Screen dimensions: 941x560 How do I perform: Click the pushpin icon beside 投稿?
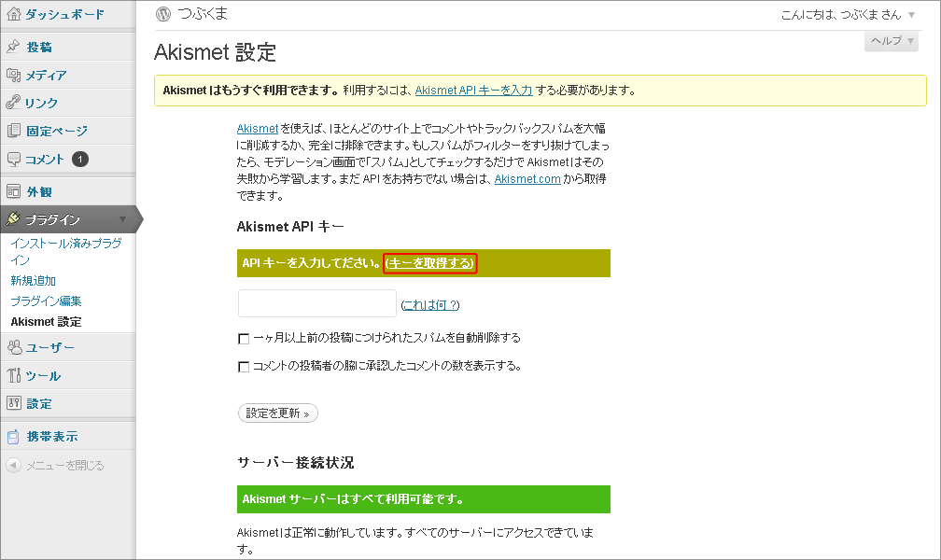click(13, 47)
